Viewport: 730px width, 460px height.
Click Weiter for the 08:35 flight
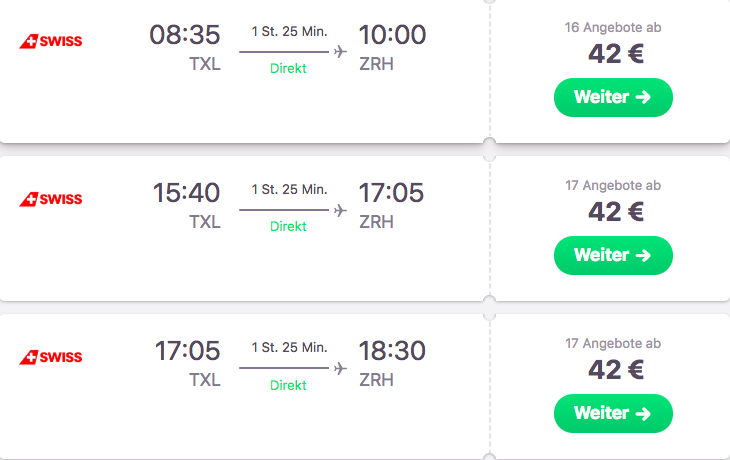click(613, 97)
